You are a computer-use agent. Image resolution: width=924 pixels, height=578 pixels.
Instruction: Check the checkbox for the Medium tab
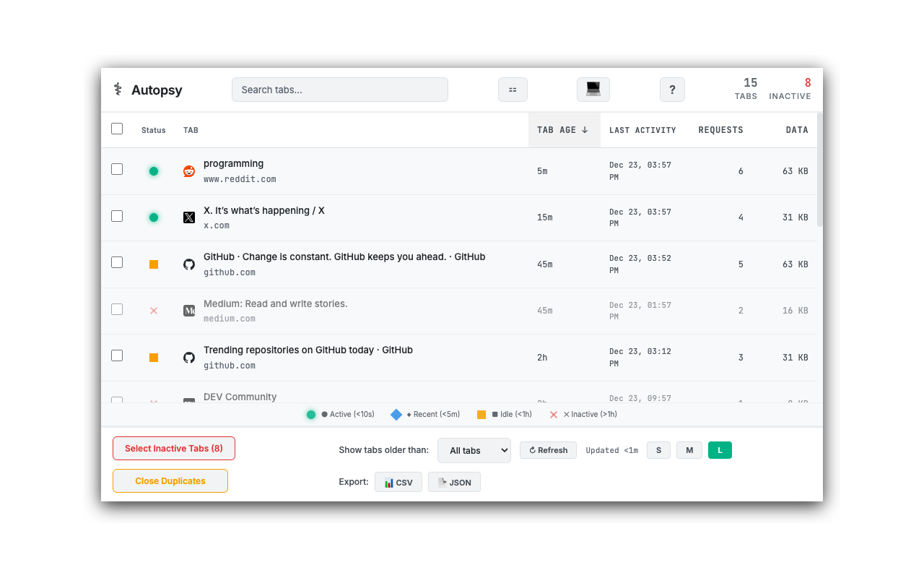pos(117,309)
